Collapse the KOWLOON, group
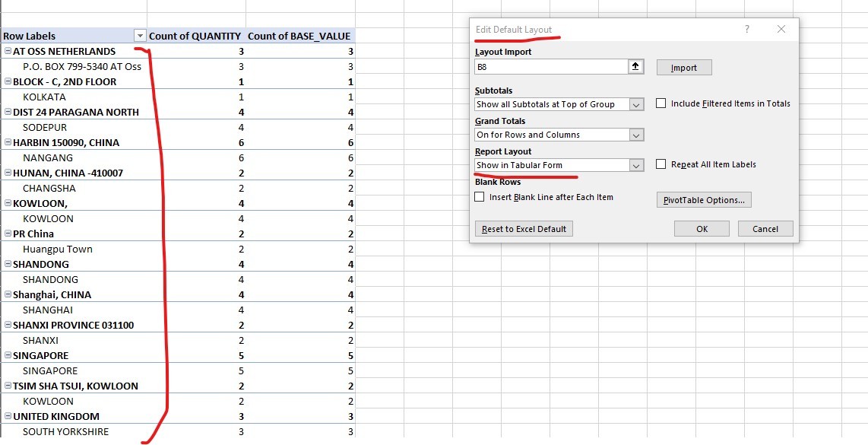868x445 pixels. pyautogui.click(x=8, y=204)
